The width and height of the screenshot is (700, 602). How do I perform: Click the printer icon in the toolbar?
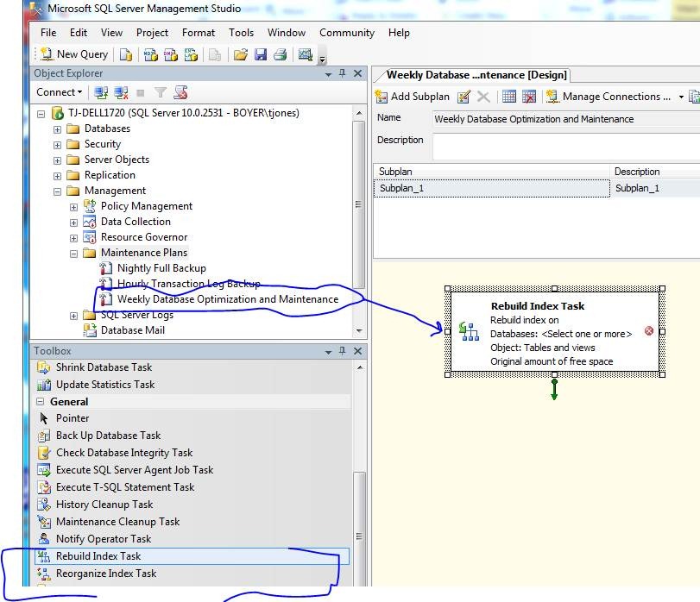pos(281,55)
